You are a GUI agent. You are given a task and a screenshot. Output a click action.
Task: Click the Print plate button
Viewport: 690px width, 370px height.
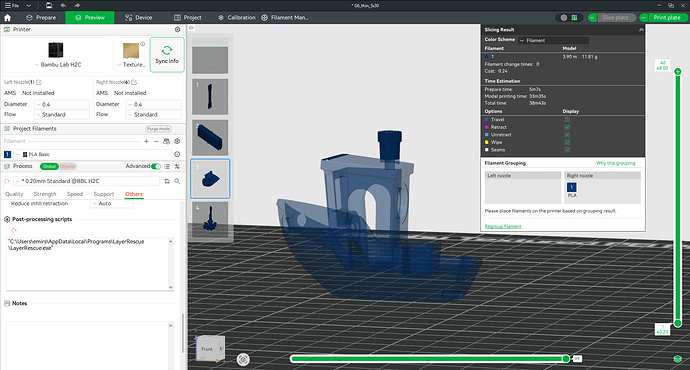click(x=667, y=18)
